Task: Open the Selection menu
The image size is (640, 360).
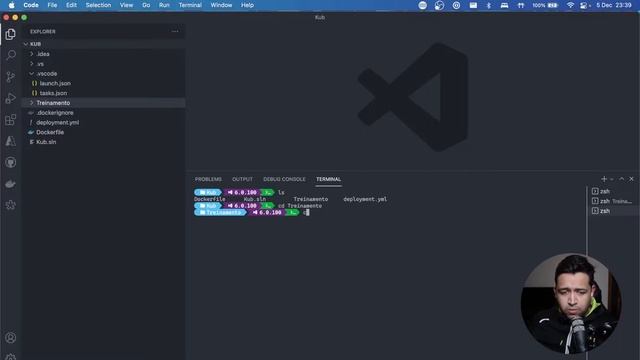Action: (98, 5)
